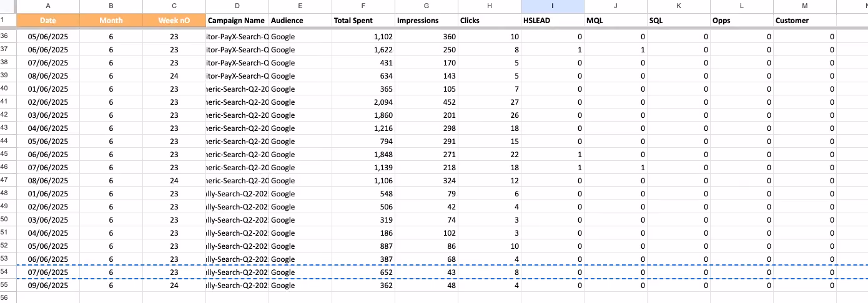Click the Customer header cell

[804, 21]
